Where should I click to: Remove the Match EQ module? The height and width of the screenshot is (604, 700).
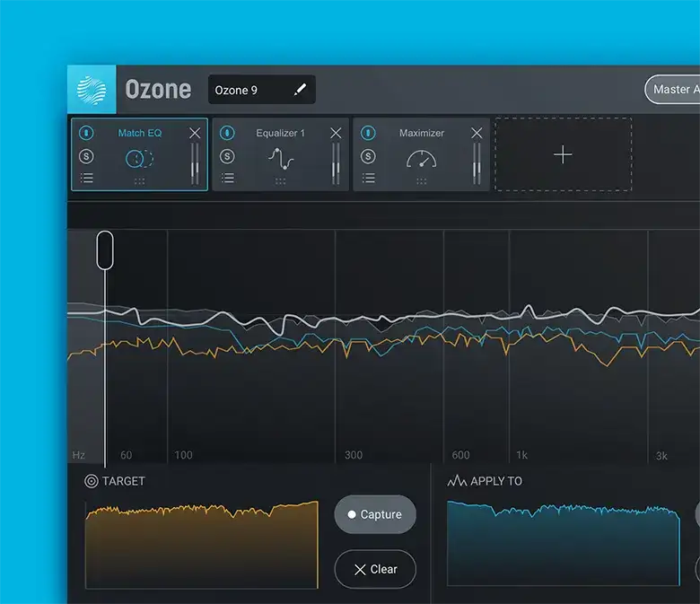[x=195, y=133]
